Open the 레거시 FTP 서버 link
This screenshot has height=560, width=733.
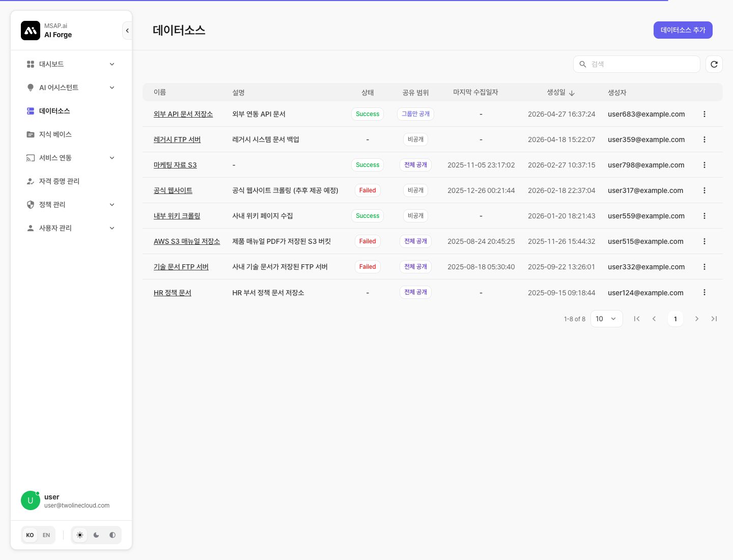[x=177, y=139]
